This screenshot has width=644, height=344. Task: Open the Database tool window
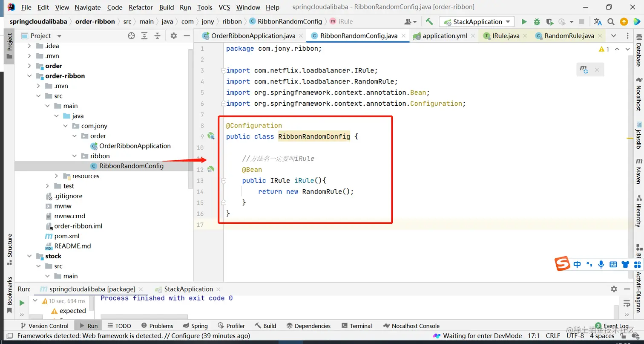(638, 50)
